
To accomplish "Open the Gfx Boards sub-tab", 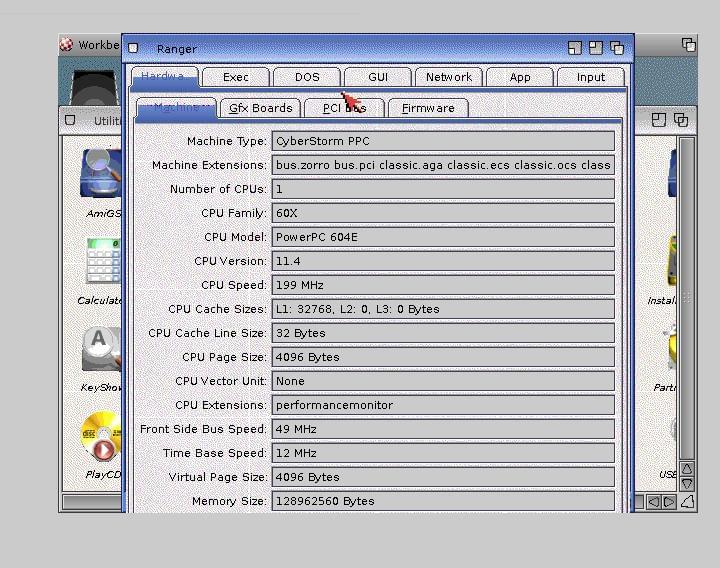I will pos(260,108).
